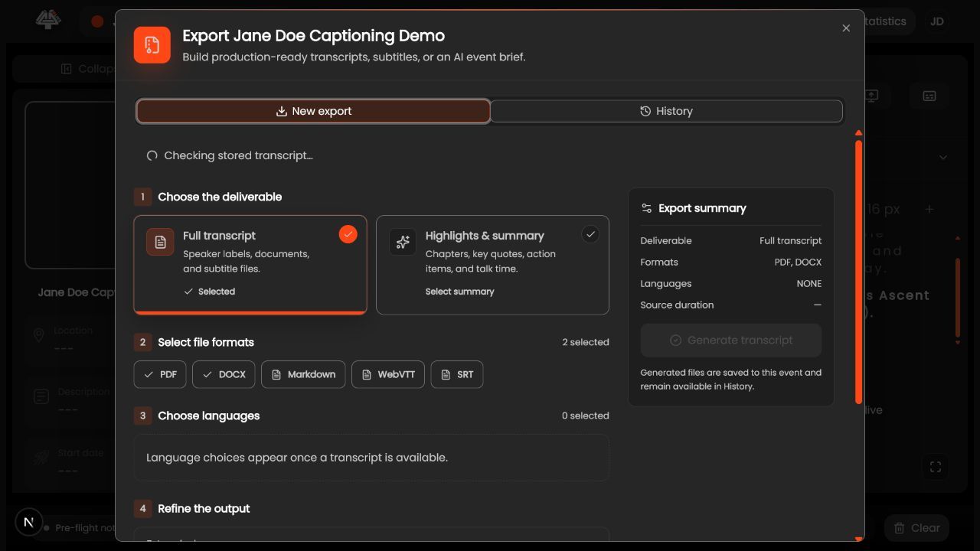Click the captions icon in background toolbar
This screenshot has width=980, height=551.
(929, 96)
